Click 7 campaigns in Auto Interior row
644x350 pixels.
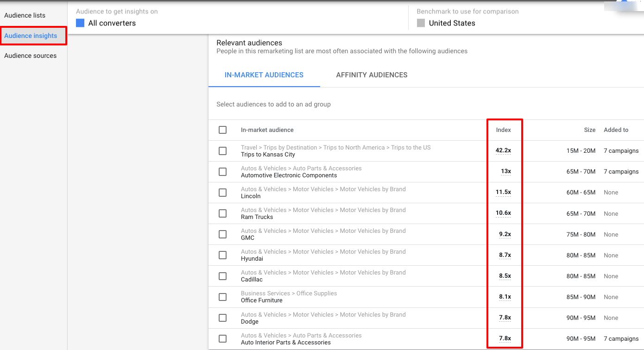[x=621, y=339]
